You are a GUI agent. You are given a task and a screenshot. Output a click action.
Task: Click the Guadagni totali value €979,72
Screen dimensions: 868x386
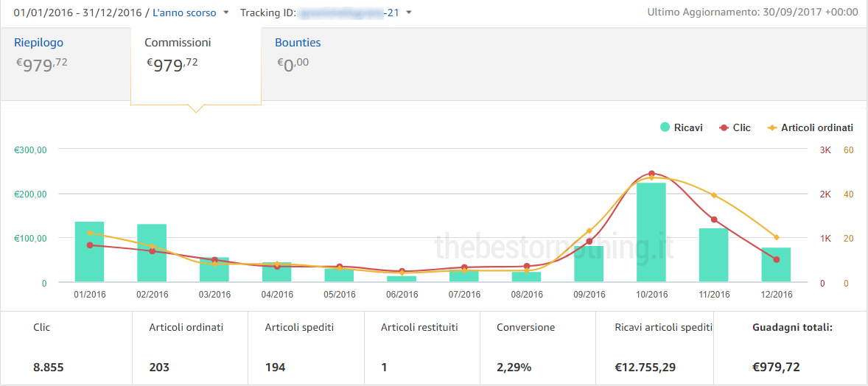776,367
